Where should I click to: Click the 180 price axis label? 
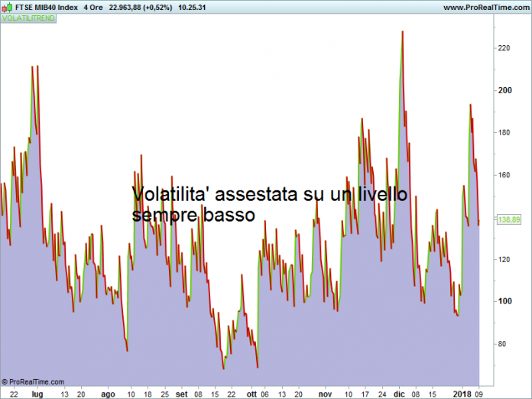tap(504, 133)
